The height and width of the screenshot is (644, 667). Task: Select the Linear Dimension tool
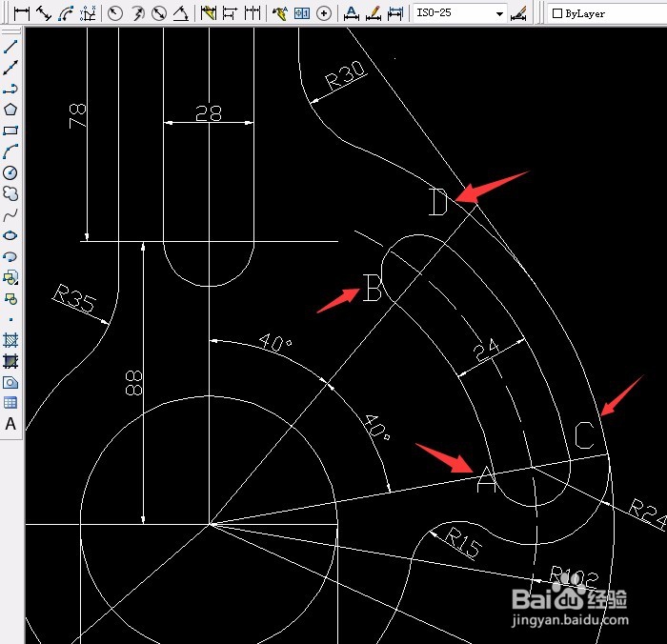pos(21,13)
